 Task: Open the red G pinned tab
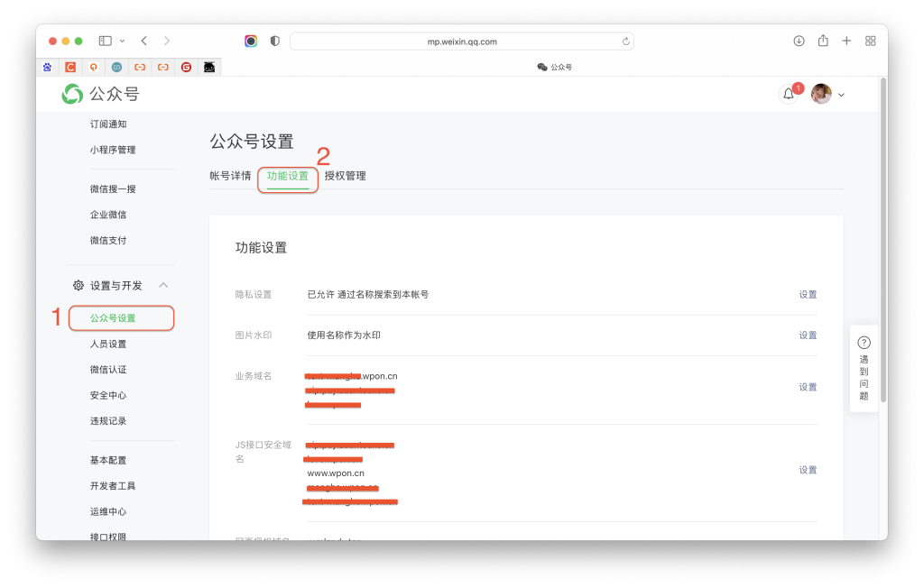tap(186, 67)
